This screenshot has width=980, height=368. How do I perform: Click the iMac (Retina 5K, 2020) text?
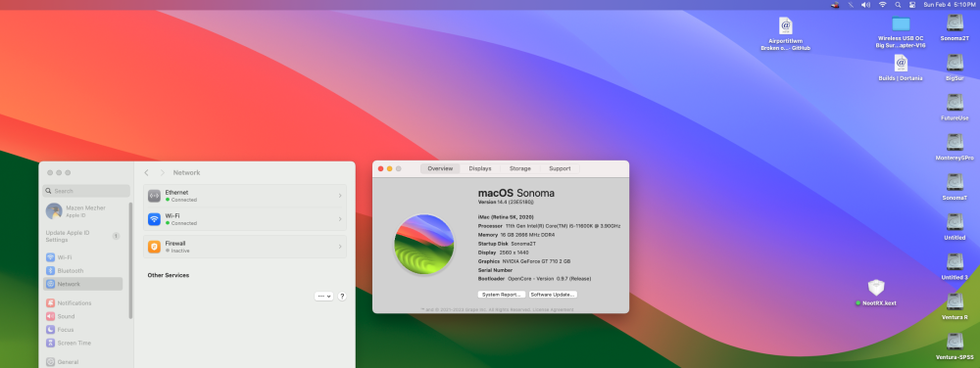(x=506, y=216)
